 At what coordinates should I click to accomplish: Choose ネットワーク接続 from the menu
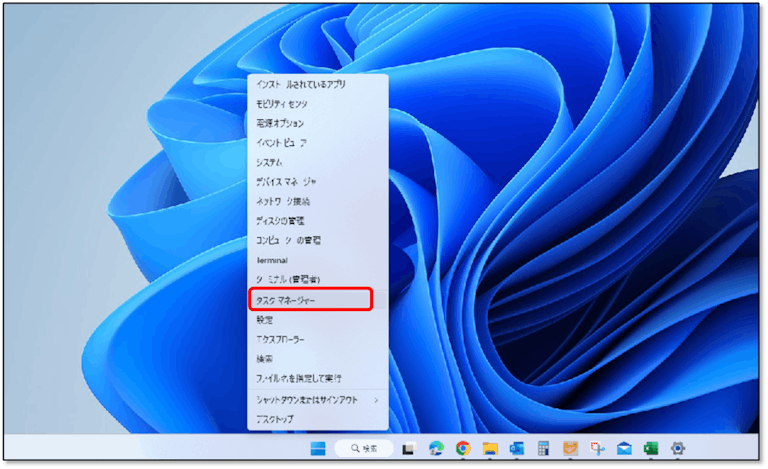pyautogui.click(x=318, y=202)
